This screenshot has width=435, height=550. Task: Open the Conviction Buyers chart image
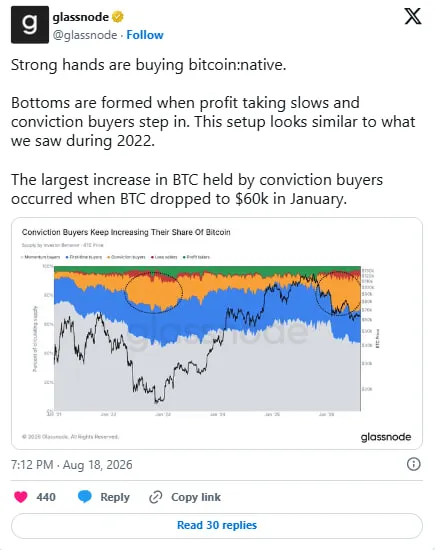click(x=217, y=333)
